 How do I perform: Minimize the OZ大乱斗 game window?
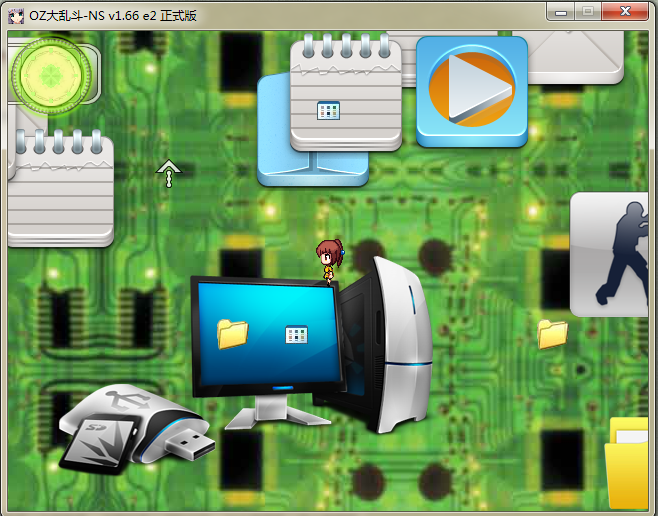point(561,12)
